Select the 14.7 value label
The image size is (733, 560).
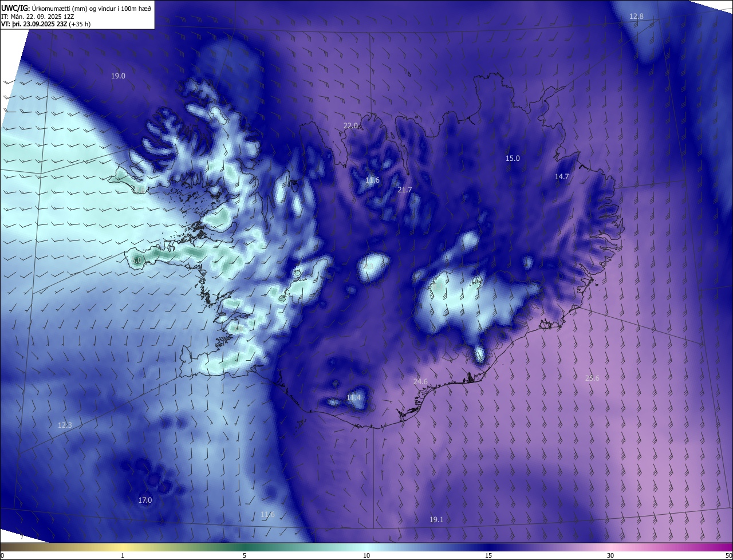[x=562, y=176]
